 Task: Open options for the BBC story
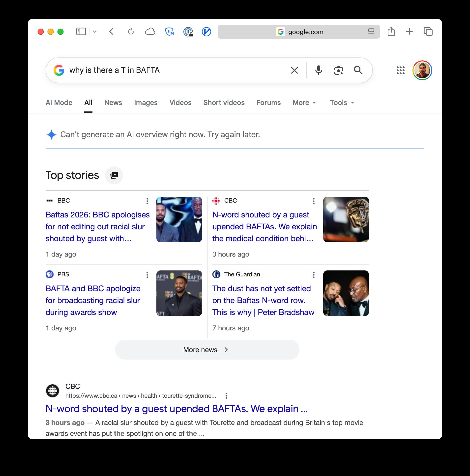(x=147, y=201)
